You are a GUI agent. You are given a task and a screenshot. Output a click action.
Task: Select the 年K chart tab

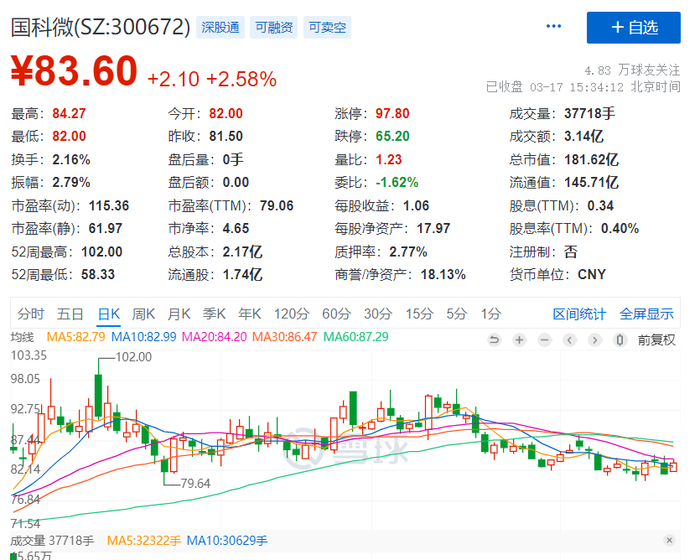(250, 314)
